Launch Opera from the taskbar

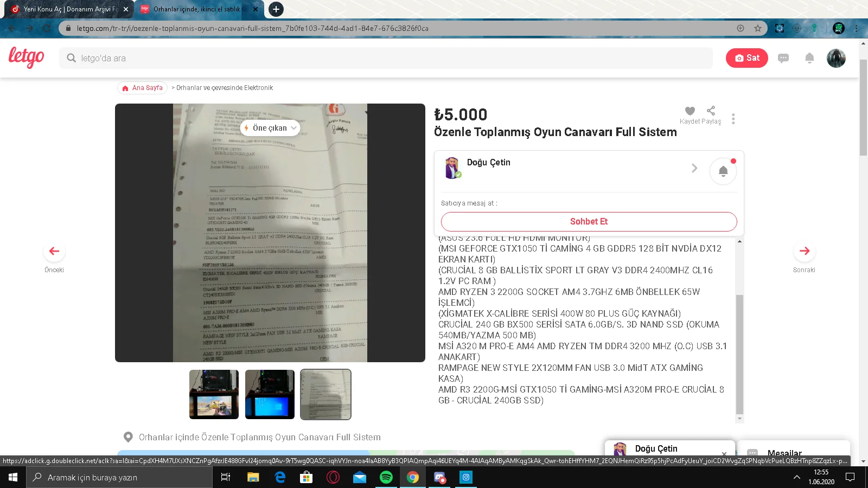coord(333,477)
